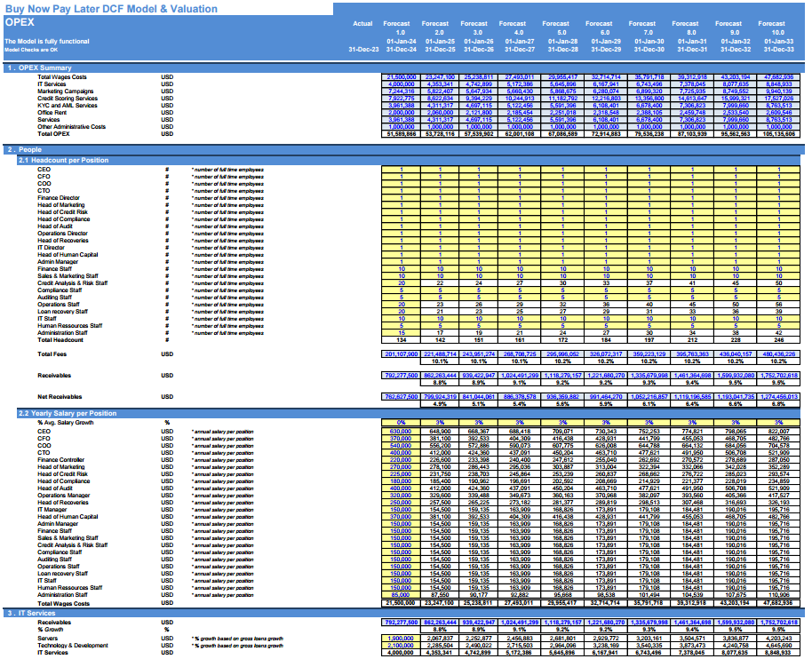Click Administration Staff salary cell 110,906

point(778,595)
